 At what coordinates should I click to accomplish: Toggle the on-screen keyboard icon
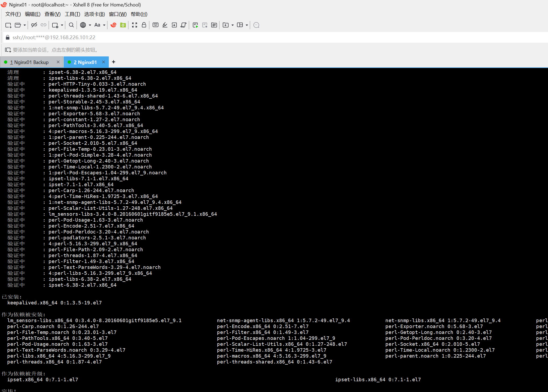[155, 25]
